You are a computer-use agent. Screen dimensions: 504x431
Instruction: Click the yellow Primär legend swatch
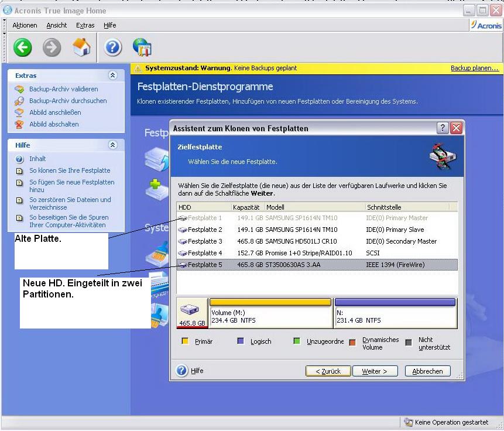click(x=185, y=341)
